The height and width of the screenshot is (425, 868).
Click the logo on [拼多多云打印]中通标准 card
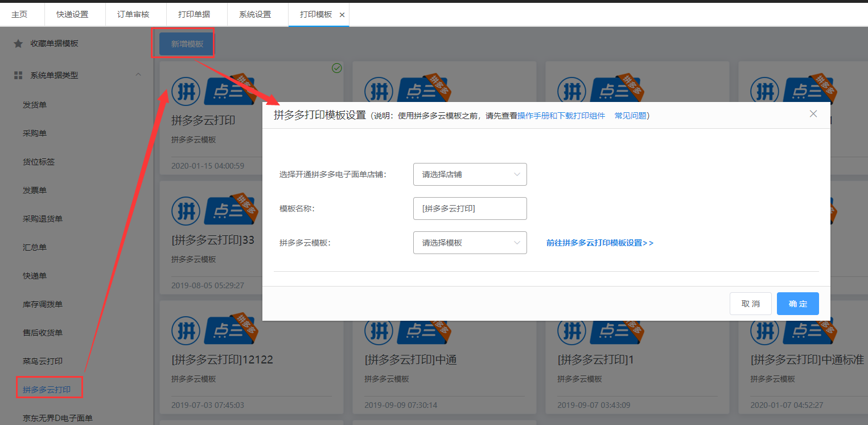(x=764, y=330)
